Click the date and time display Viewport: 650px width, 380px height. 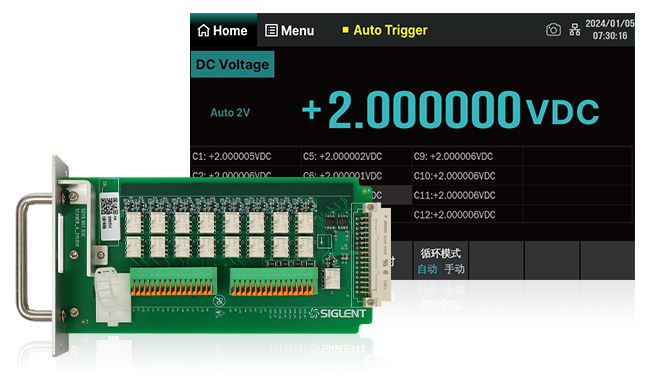[609, 29]
